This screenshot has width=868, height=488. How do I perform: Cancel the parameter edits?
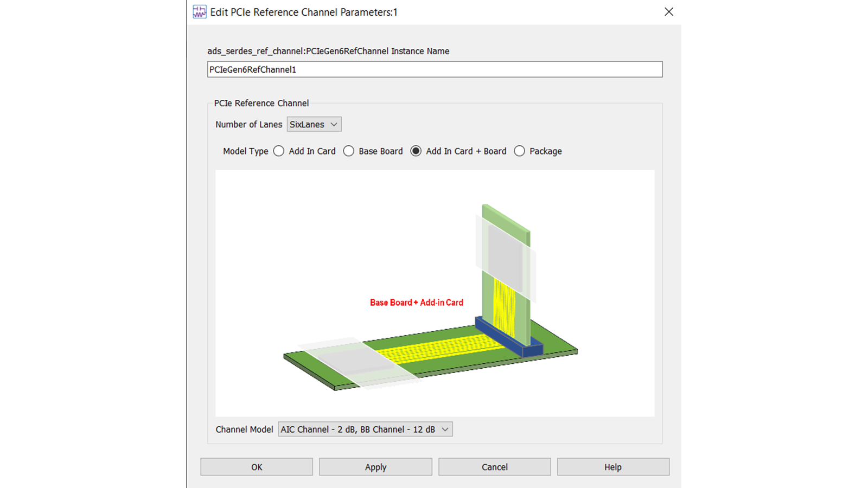pos(495,467)
